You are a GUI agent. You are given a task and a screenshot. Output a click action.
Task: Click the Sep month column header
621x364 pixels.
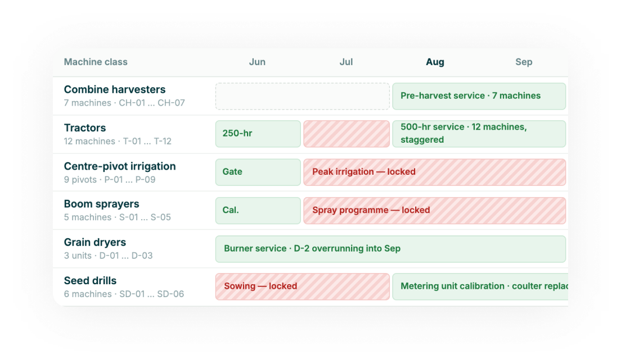(x=524, y=62)
